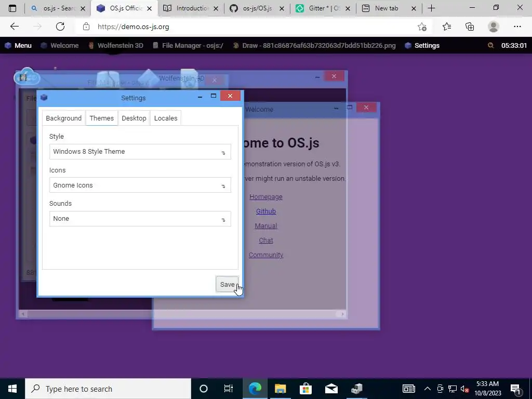Open the browser profile avatar

tap(494, 26)
